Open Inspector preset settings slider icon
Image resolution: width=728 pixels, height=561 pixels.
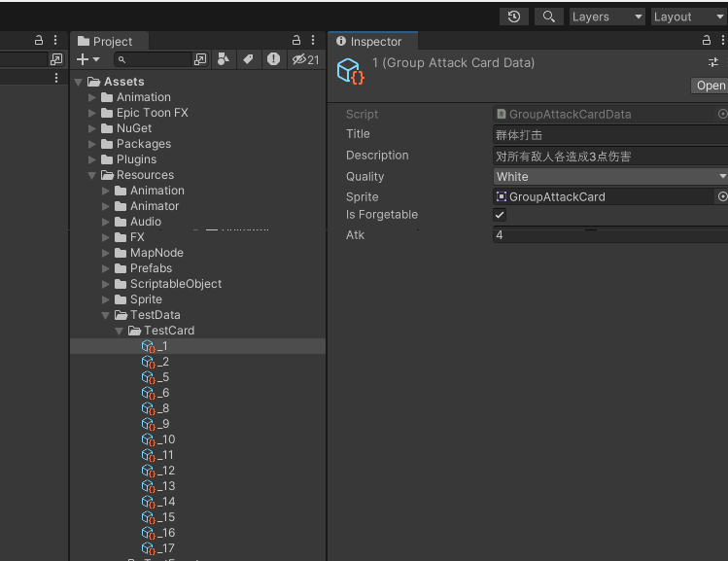[x=713, y=62]
